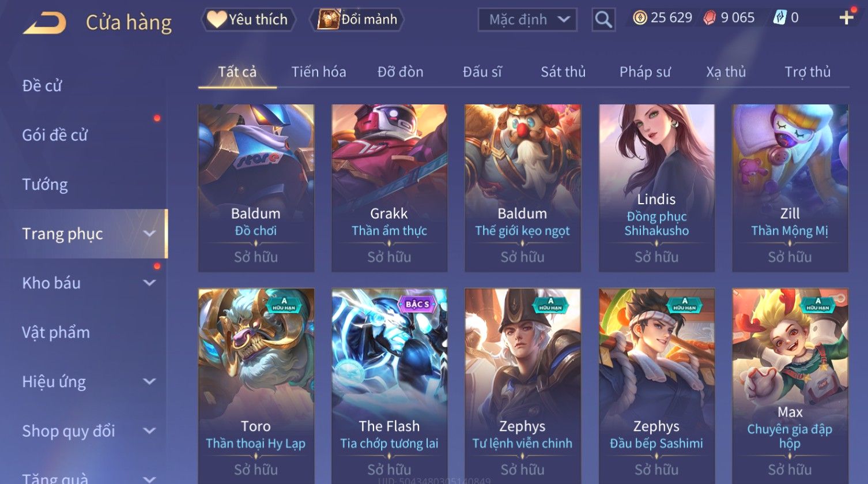The height and width of the screenshot is (484, 868).
Task: Open Yêu thích heart favorites
Action: pyautogui.click(x=248, y=20)
